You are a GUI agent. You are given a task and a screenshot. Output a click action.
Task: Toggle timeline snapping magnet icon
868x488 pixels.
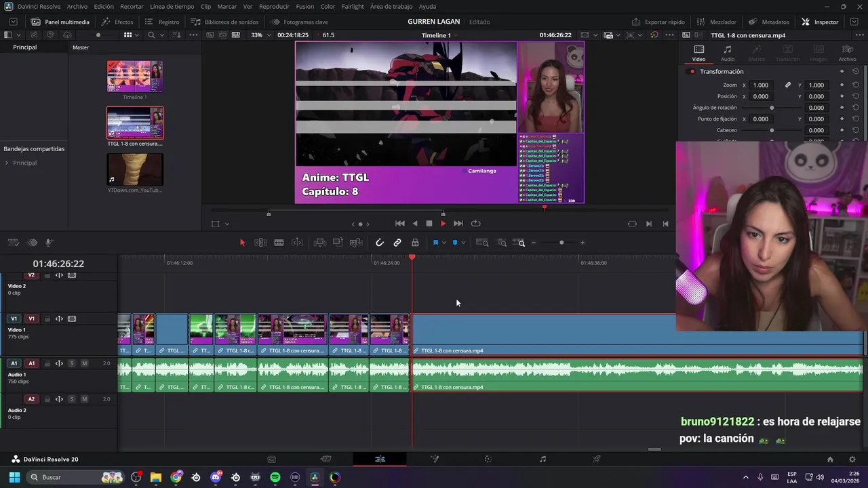(380, 243)
